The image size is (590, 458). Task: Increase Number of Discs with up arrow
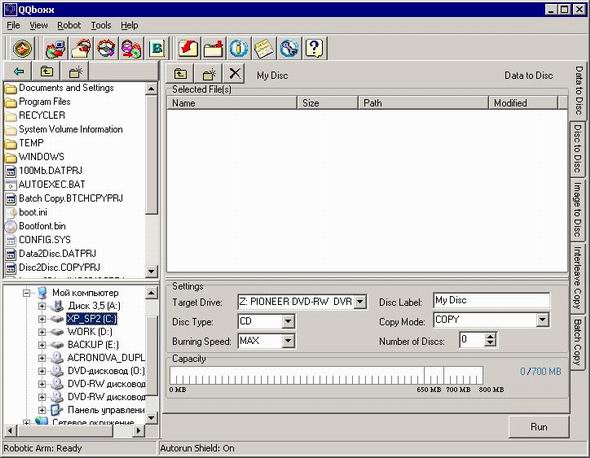(490, 336)
